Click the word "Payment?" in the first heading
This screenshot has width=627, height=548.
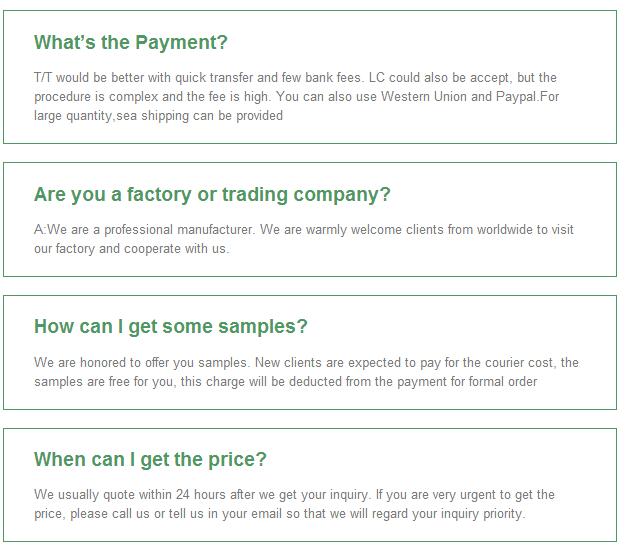coord(182,42)
